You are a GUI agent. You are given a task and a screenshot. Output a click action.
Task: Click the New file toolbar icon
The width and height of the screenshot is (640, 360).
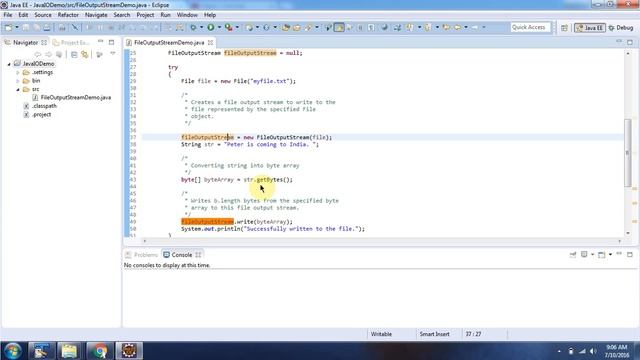coord(8,27)
